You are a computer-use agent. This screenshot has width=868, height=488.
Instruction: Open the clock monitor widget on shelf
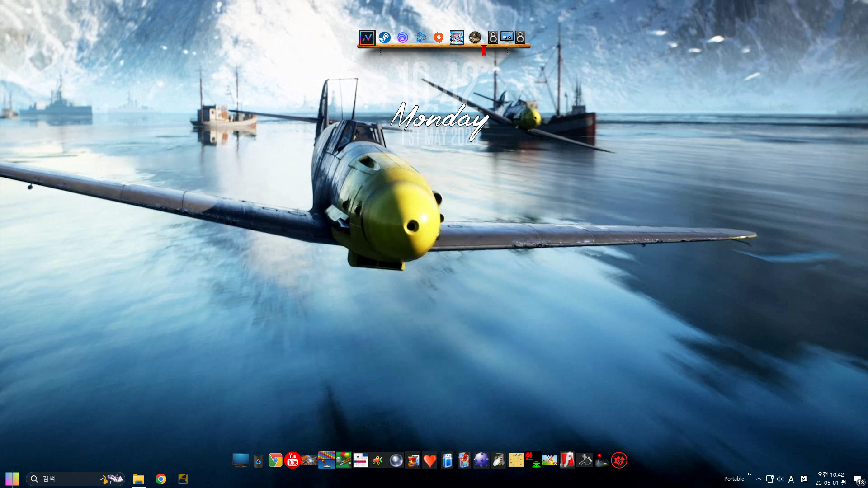(507, 38)
